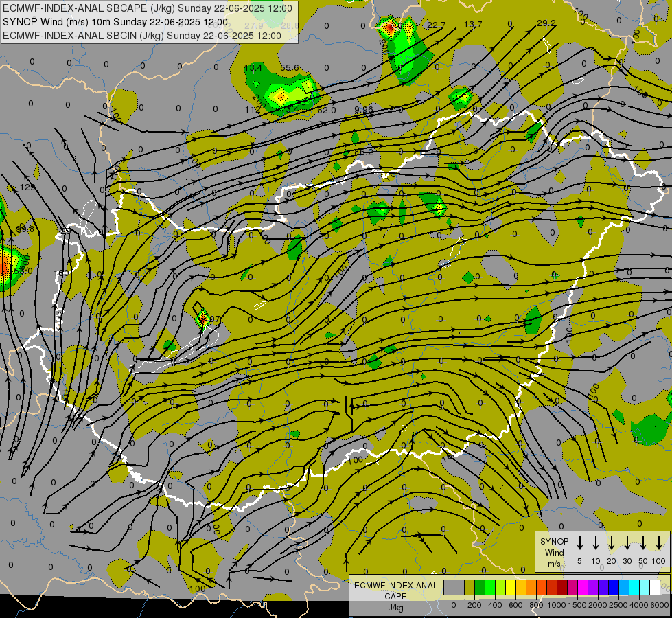This screenshot has height=618, width=672.
Task: Select the dark green CAPE scale swatch
Action: click(x=480, y=588)
